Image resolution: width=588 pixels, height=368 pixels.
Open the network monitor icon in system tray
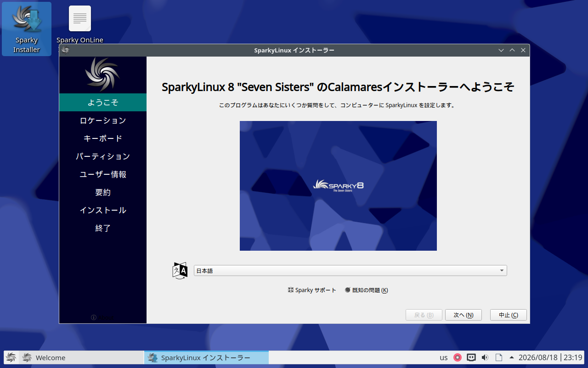coord(471,357)
